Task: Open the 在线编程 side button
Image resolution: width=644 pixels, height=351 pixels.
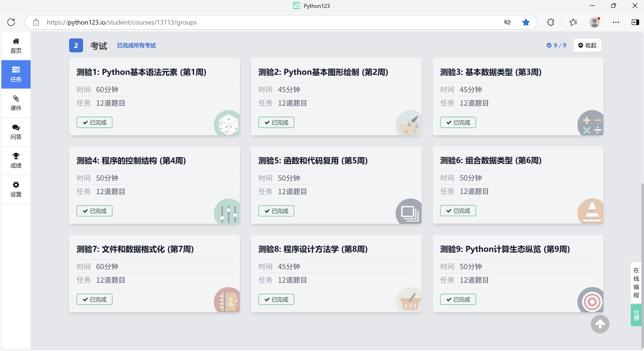Action: pyautogui.click(x=636, y=283)
